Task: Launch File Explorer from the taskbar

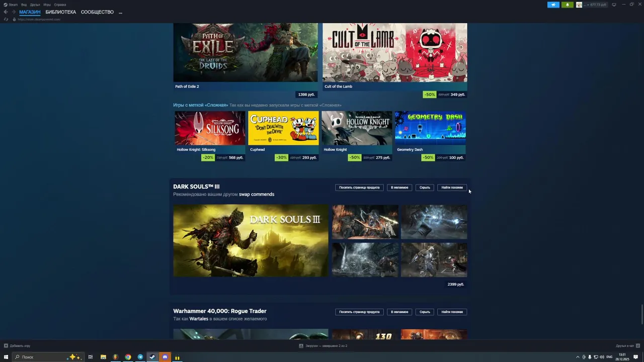Action: coord(103,357)
